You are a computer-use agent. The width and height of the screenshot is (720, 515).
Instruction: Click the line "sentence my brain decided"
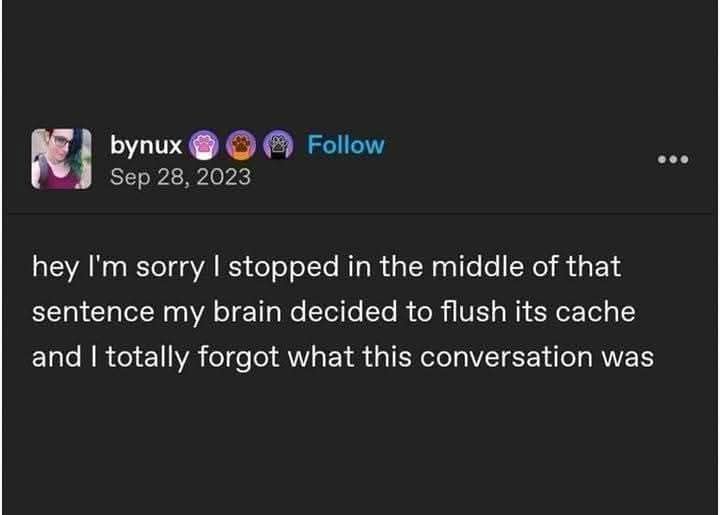tap(333, 312)
